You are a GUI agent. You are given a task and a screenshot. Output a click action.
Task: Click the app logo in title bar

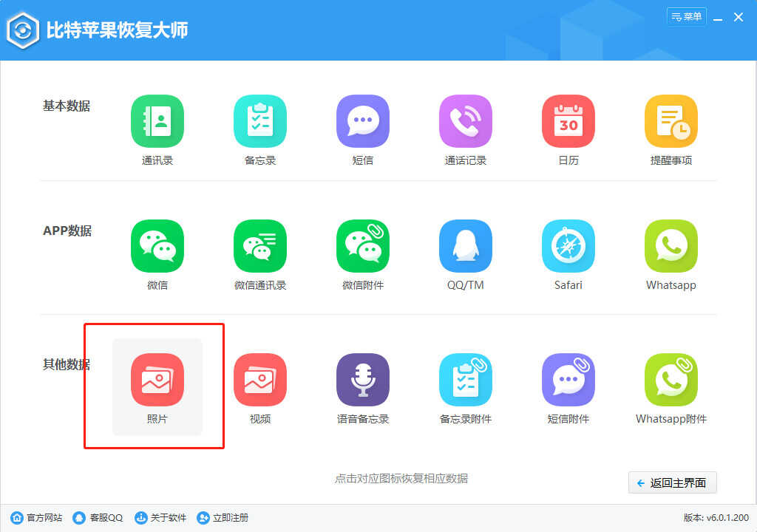coord(23,30)
